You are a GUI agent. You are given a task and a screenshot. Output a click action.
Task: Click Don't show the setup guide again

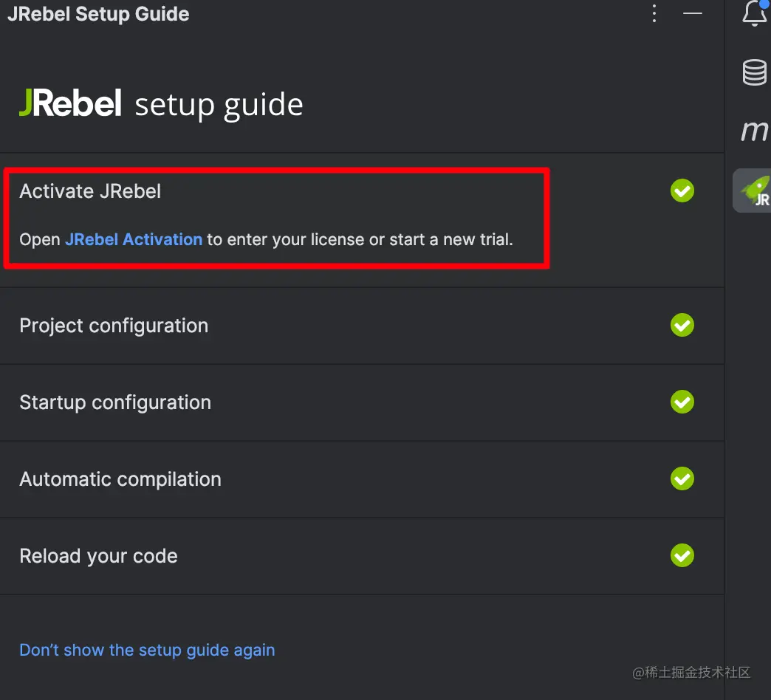tap(147, 650)
